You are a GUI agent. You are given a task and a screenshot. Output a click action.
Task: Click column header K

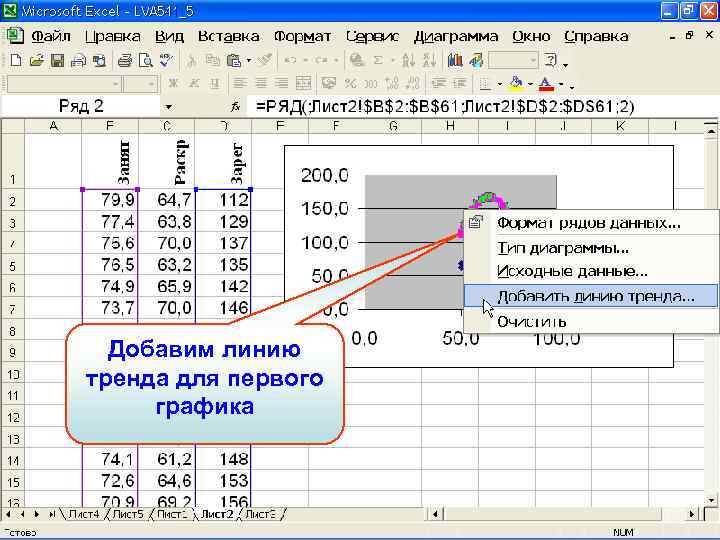[x=620, y=126]
